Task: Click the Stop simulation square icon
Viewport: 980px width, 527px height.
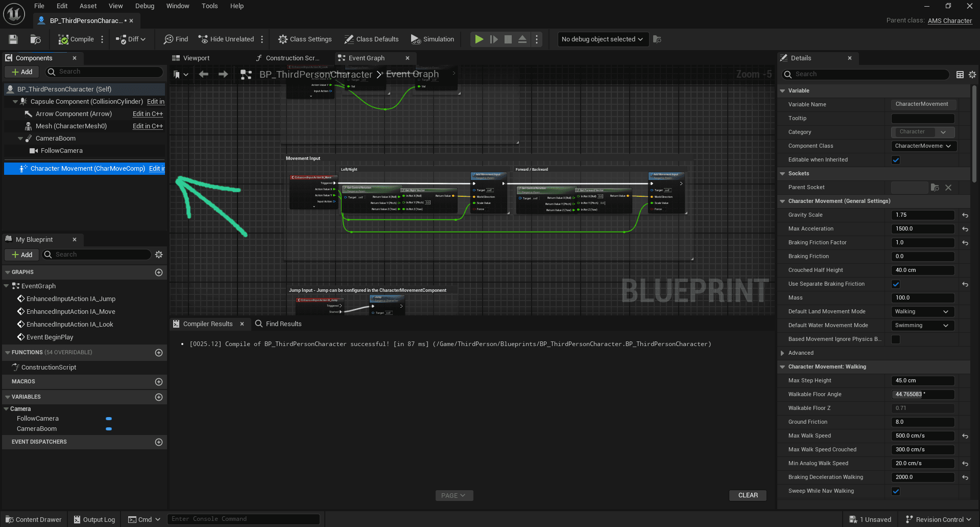Action: pyautogui.click(x=508, y=39)
